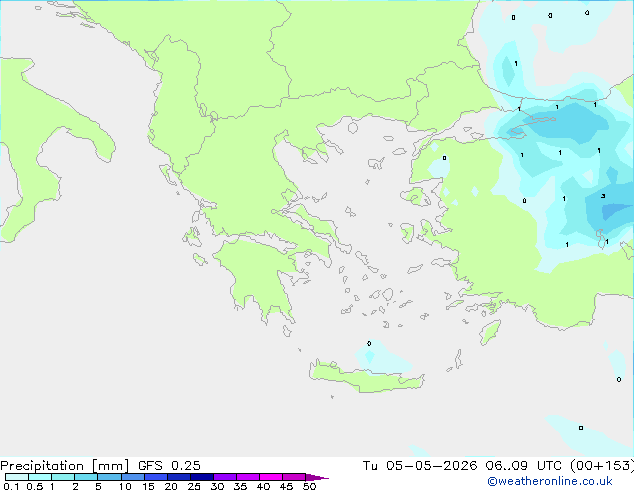Click the 45–50 mm legend color swatch
Screen dimensions: 634x490
coord(294,477)
